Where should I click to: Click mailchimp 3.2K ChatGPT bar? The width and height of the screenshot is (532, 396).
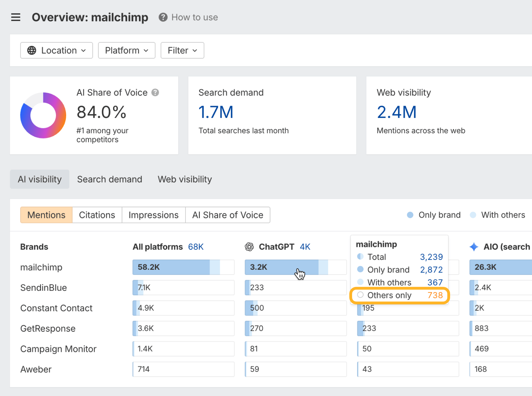pyautogui.click(x=295, y=267)
